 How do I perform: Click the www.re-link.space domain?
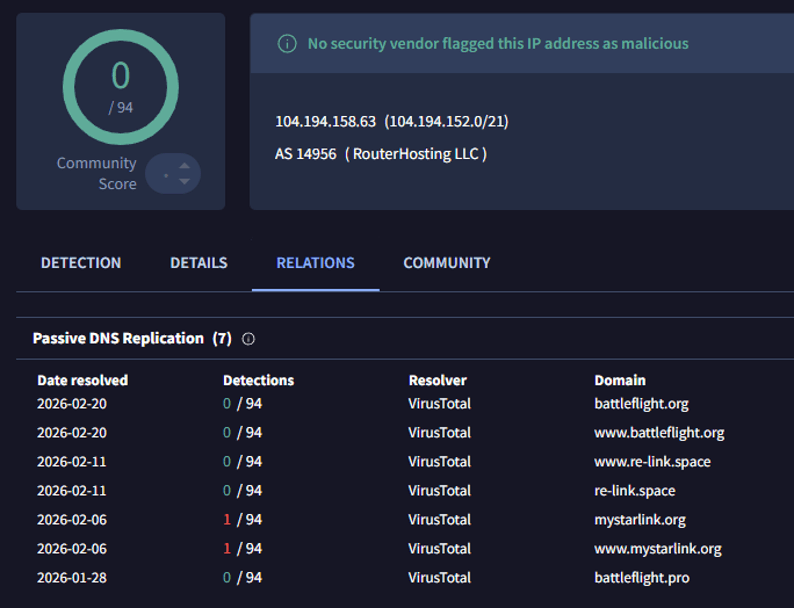652,462
